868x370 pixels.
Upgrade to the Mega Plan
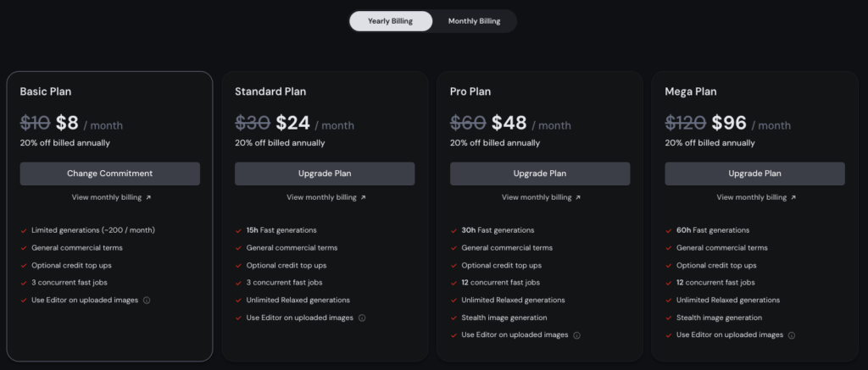[x=754, y=174]
